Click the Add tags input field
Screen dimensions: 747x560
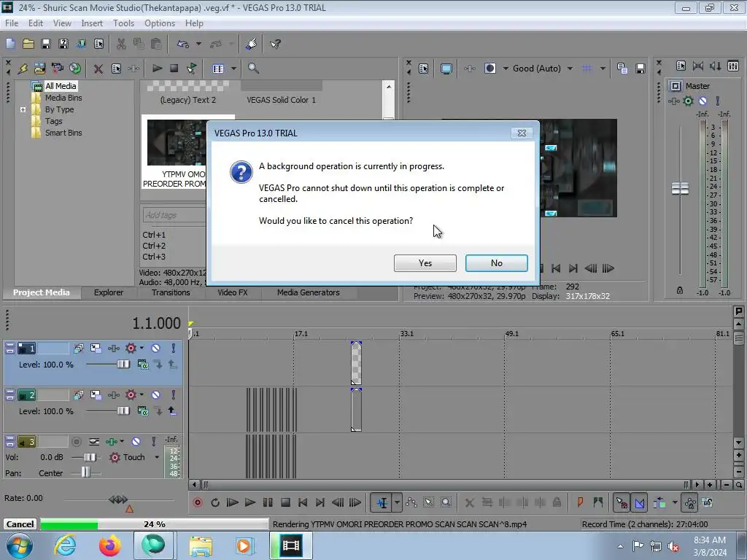pyautogui.click(x=174, y=215)
